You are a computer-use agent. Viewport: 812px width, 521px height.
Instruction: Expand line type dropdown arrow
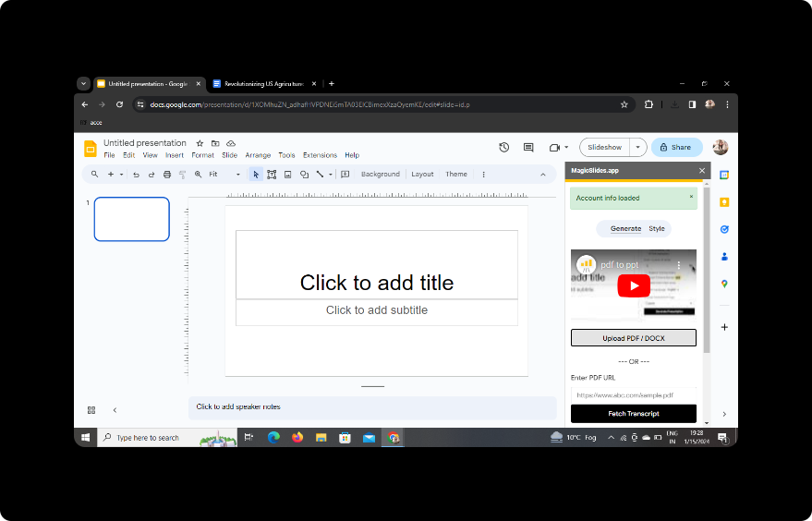pyautogui.click(x=331, y=175)
